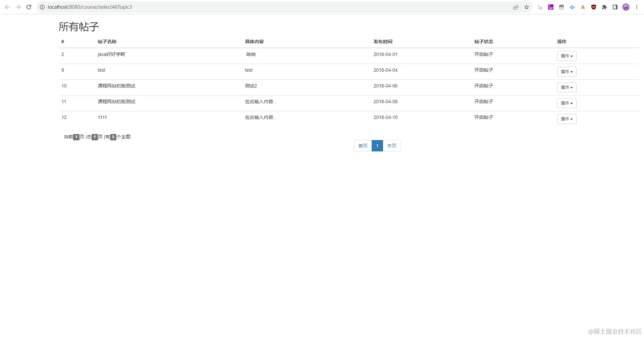Expand 操作 dropdown for the 1111 post

[567, 119]
